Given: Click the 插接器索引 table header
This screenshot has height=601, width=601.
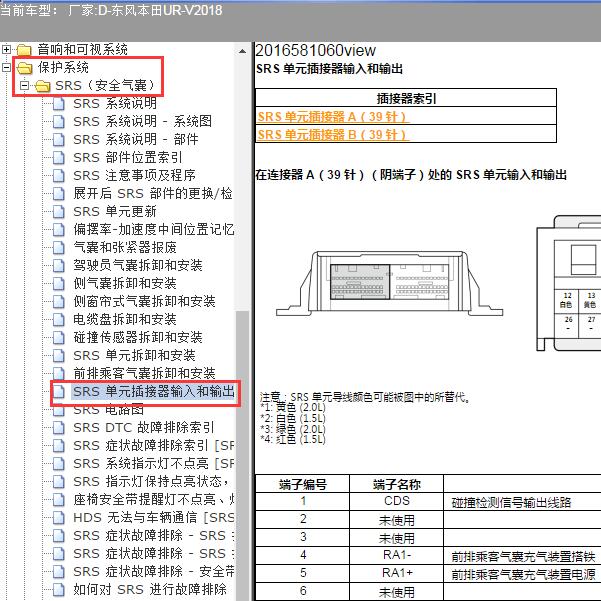Looking at the screenshot, I should (406, 99).
